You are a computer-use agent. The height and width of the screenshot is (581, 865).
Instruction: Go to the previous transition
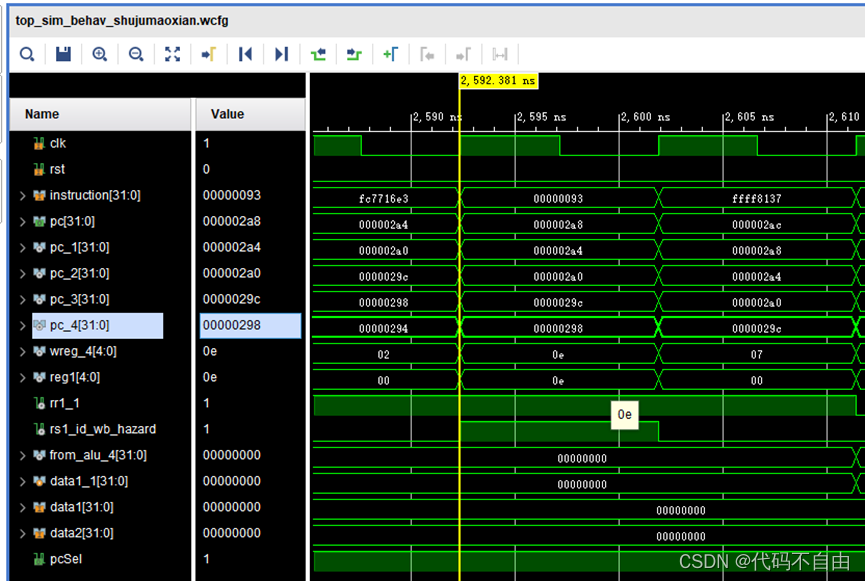318,54
